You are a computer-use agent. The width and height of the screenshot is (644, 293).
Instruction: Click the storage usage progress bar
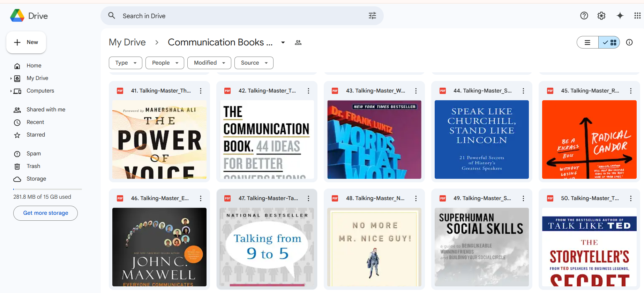47,189
